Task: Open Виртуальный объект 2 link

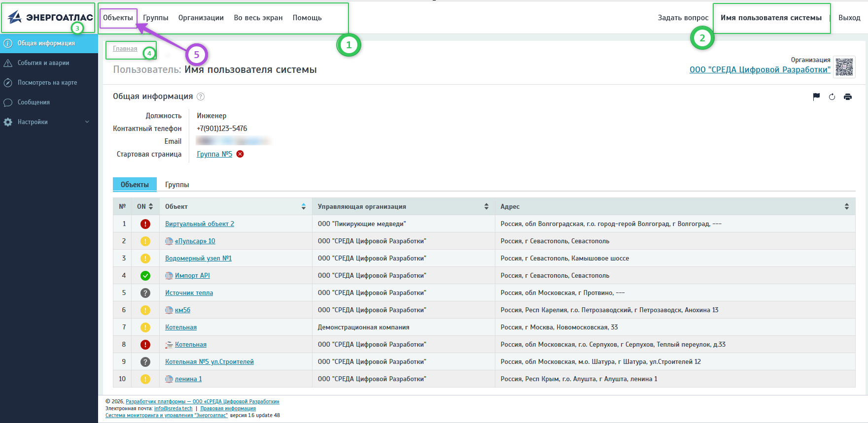Action: pos(200,224)
